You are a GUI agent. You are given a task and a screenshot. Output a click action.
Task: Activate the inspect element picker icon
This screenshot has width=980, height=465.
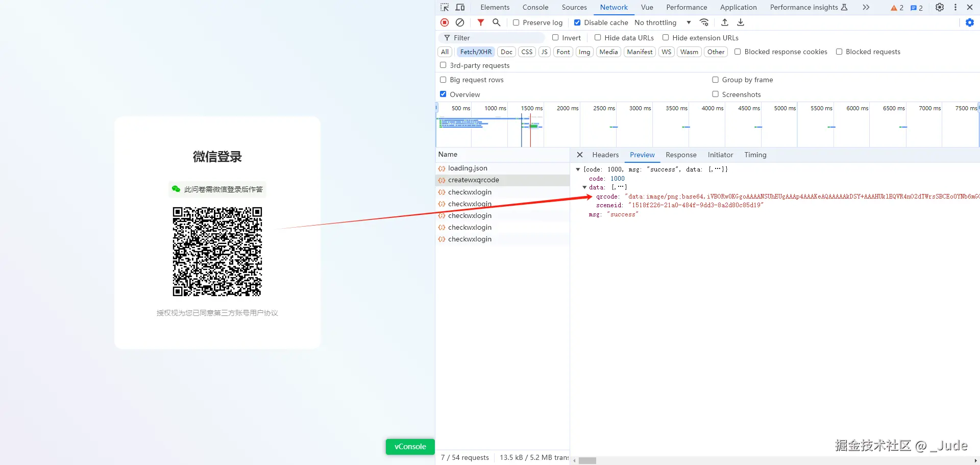point(445,7)
